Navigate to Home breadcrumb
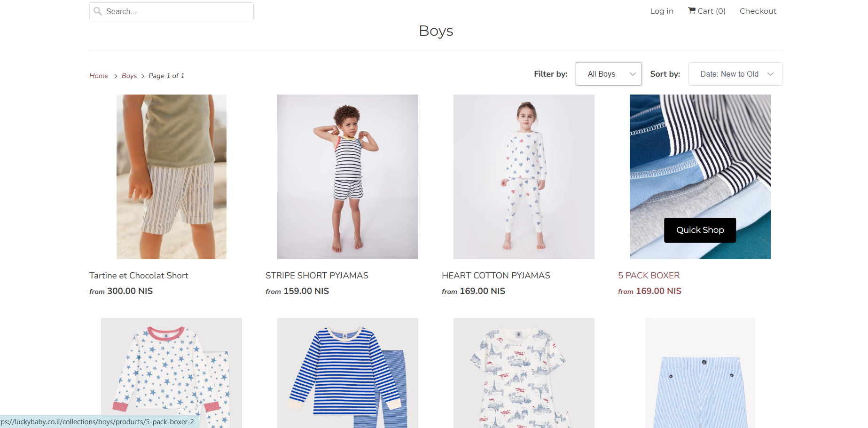Screen dimensions: 868x428 (x=99, y=76)
